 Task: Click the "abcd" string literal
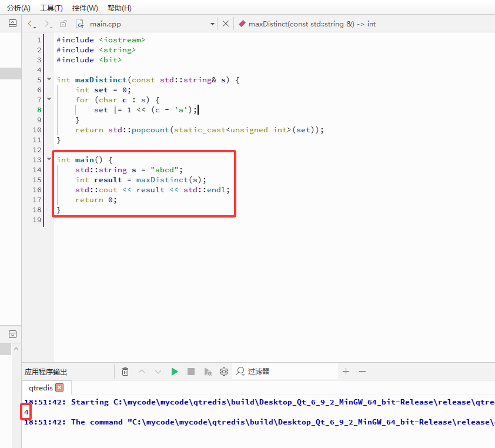(165, 170)
